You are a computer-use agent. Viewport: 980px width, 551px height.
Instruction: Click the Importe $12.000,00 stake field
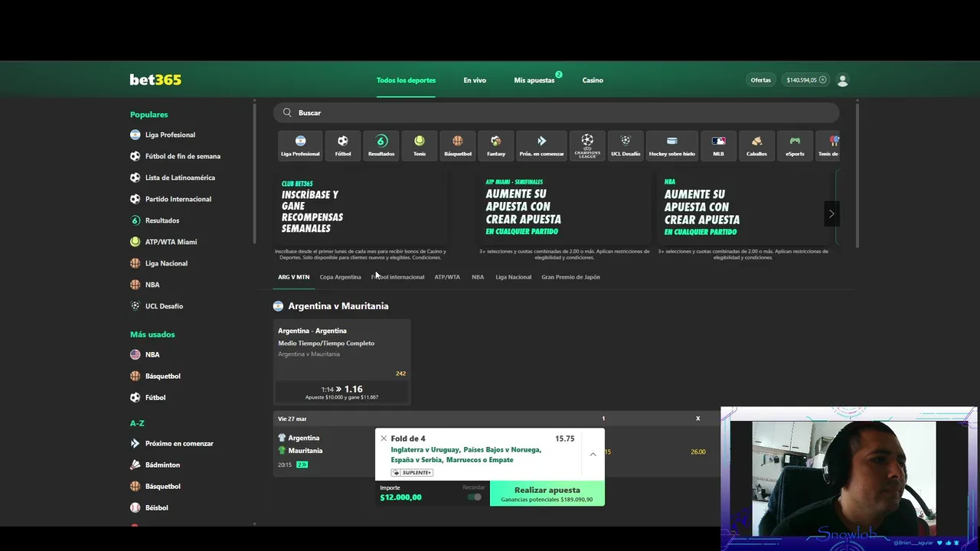[431, 494]
